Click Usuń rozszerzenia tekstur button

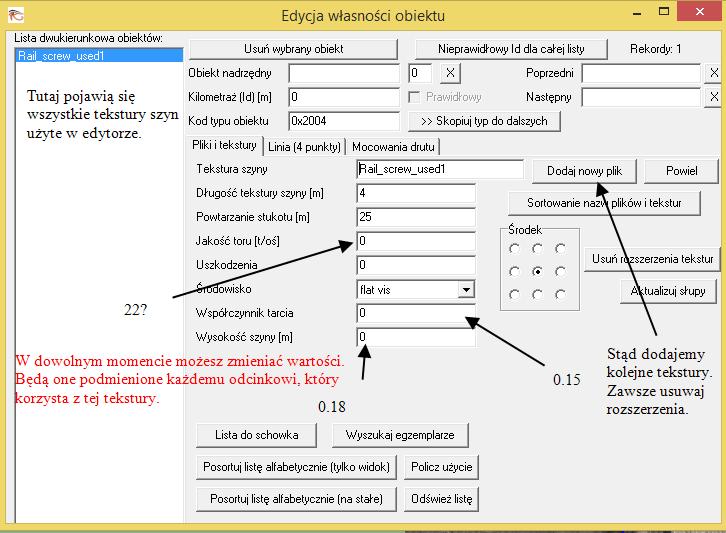point(652,259)
